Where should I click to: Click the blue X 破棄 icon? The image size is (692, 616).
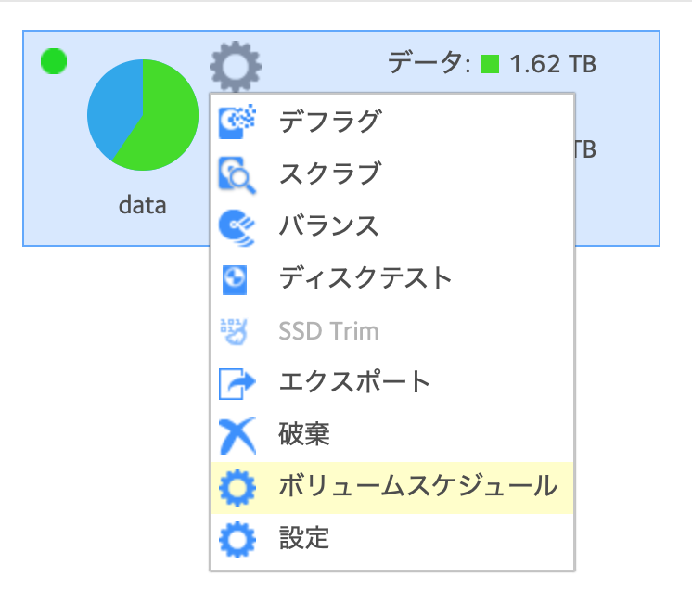237,436
